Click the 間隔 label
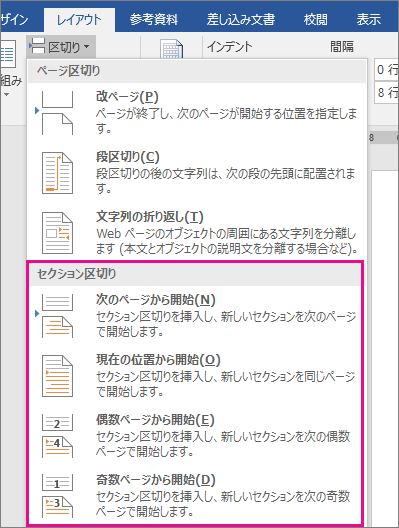Screen dimensions: 399x528 click(342, 46)
